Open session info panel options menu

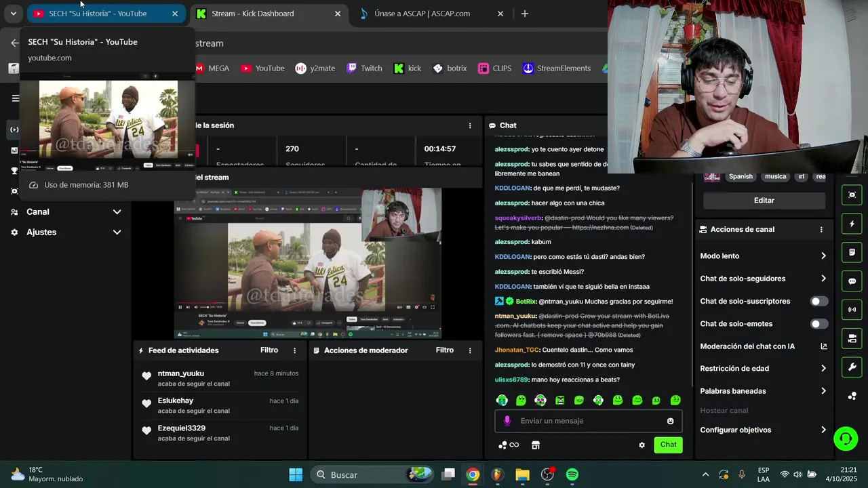[x=470, y=125]
